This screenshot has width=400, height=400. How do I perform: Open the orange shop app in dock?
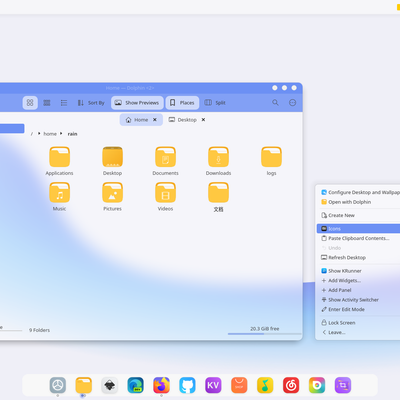pyautogui.click(x=239, y=385)
